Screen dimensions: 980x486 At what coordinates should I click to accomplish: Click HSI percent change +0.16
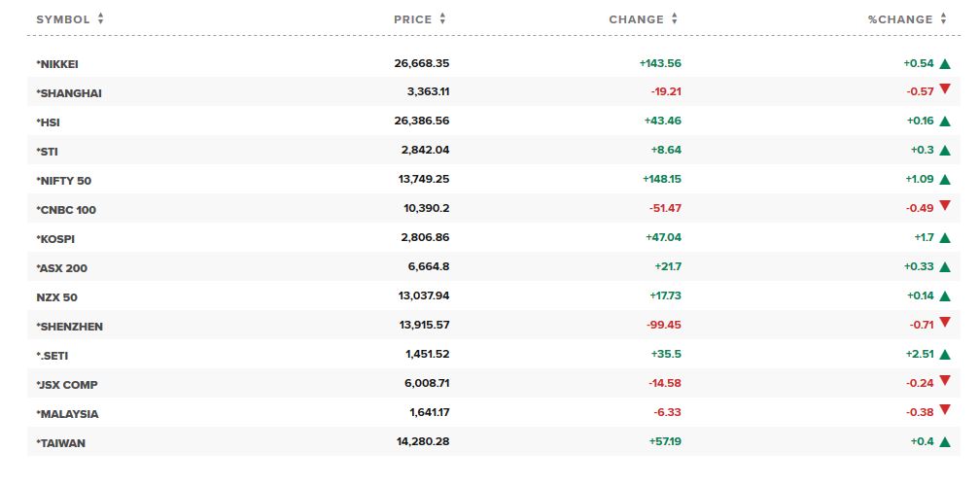pos(921,121)
